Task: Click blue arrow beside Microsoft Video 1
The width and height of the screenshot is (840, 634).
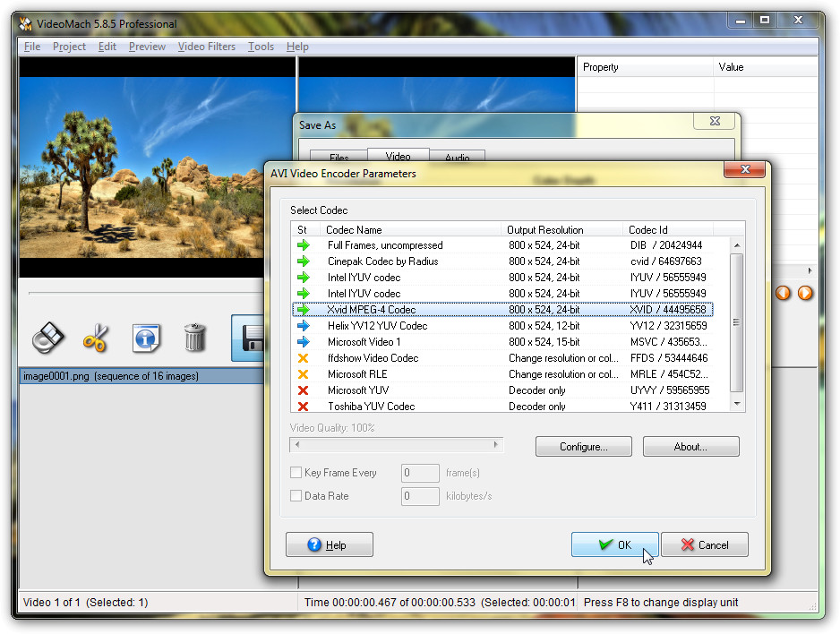Action: pyautogui.click(x=304, y=342)
